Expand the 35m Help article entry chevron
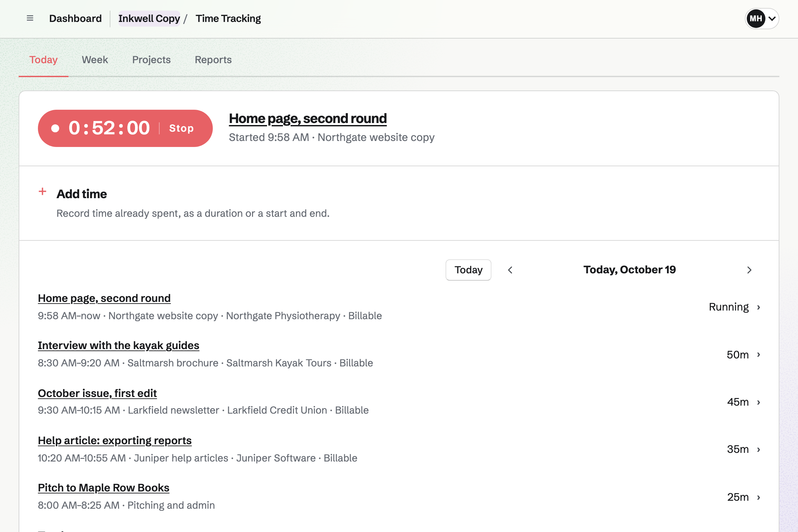 tap(759, 449)
